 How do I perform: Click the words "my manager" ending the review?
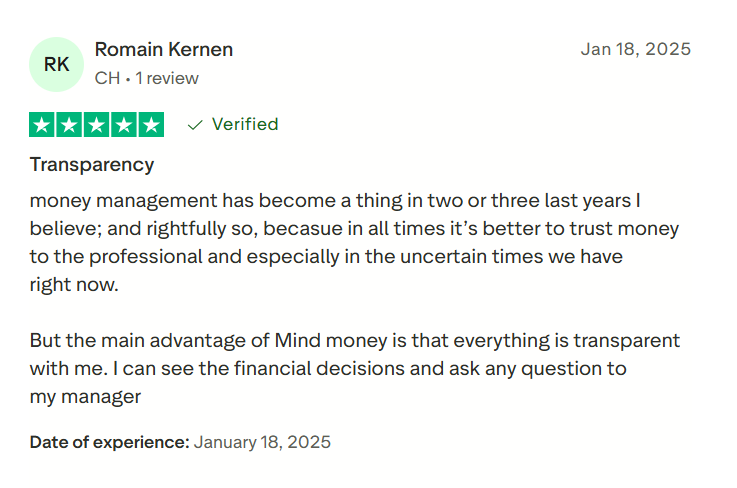pyautogui.click(x=85, y=396)
